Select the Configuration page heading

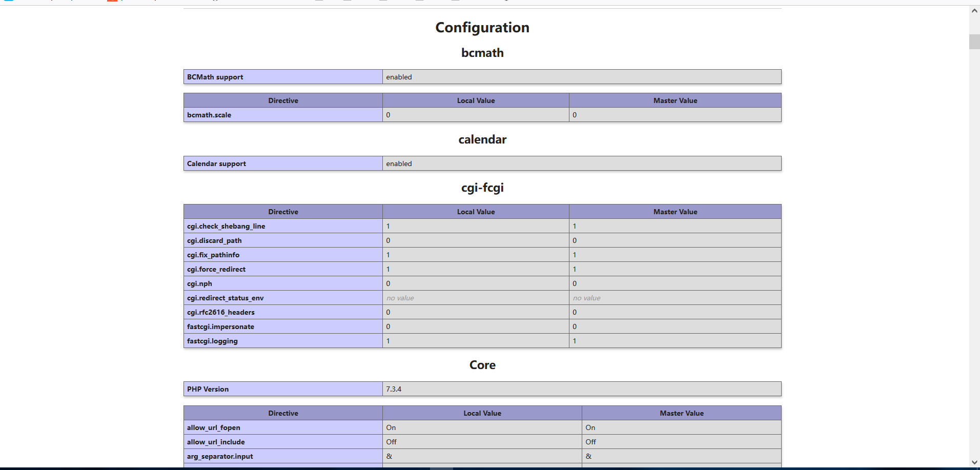coord(481,28)
